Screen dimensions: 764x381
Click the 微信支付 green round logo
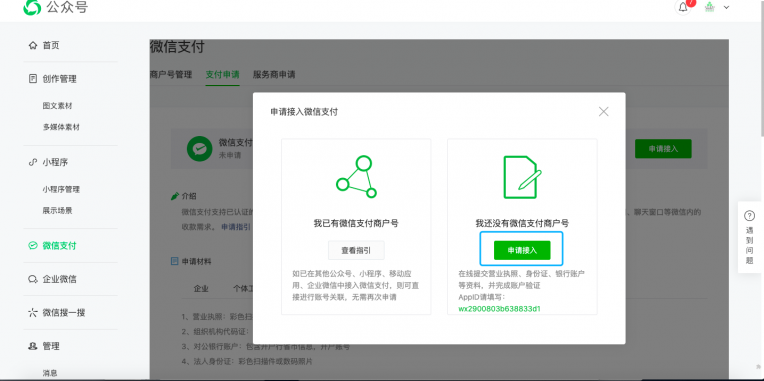tap(200, 149)
